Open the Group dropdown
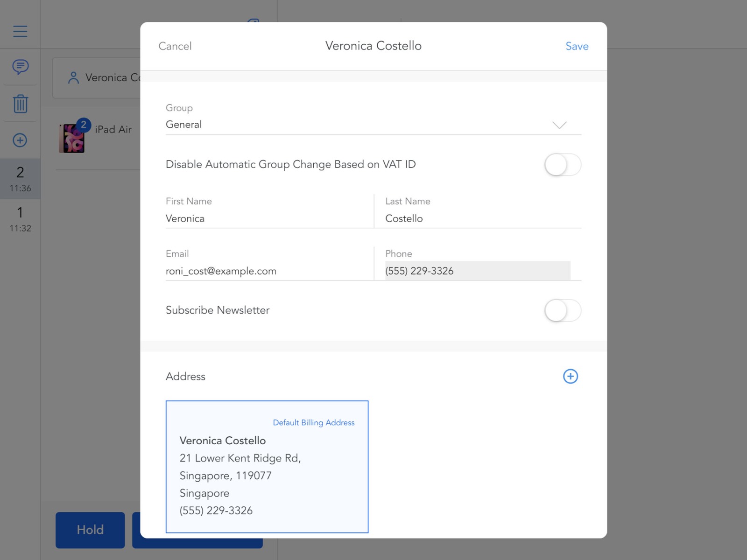Screen dimensions: 747x560 pos(559,125)
